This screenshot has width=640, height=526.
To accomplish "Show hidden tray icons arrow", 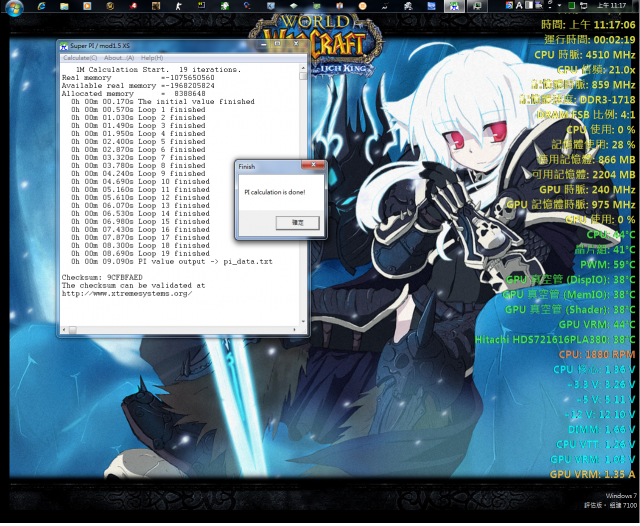I will coord(560,5).
